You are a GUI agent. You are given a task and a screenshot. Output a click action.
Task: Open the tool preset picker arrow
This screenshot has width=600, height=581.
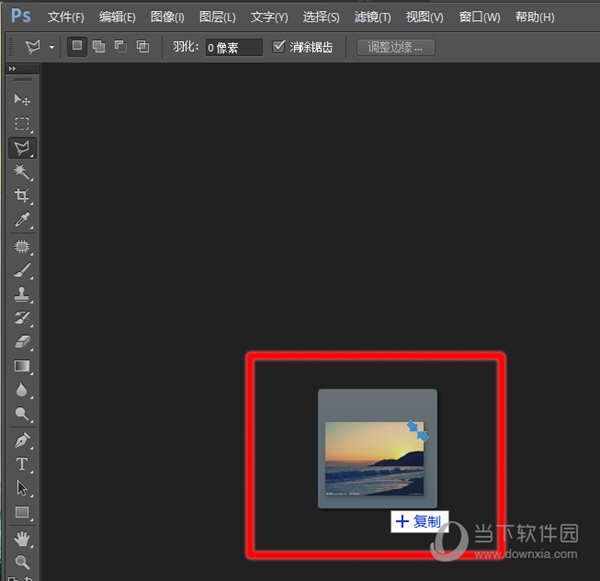point(51,47)
